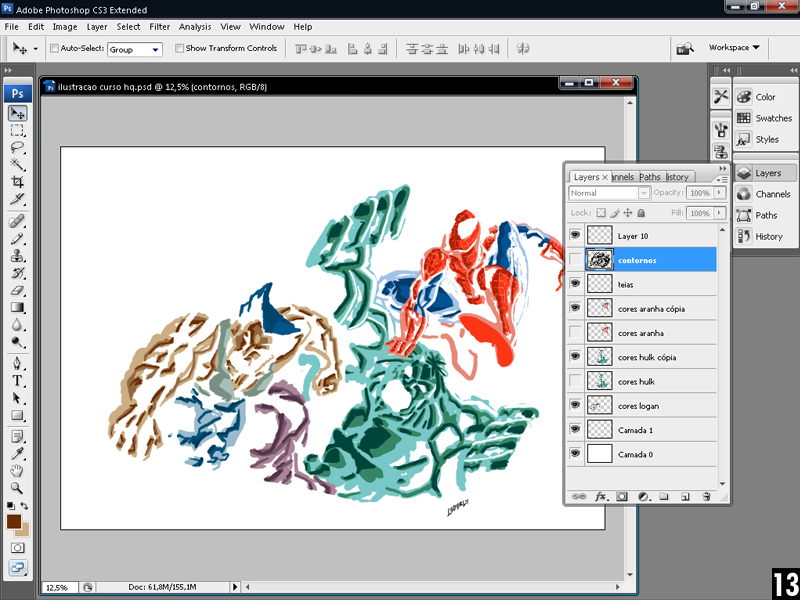The height and width of the screenshot is (600, 800).
Task: Open the Workspace dropdown menu
Action: pos(734,47)
